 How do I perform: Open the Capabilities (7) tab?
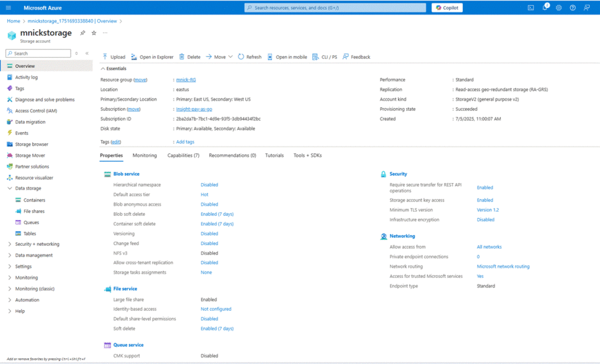point(183,155)
